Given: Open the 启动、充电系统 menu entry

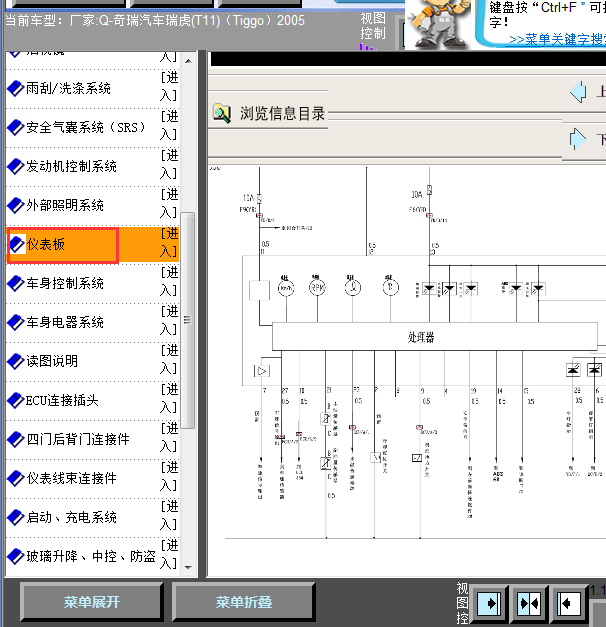Looking at the screenshot, I should [71, 517].
